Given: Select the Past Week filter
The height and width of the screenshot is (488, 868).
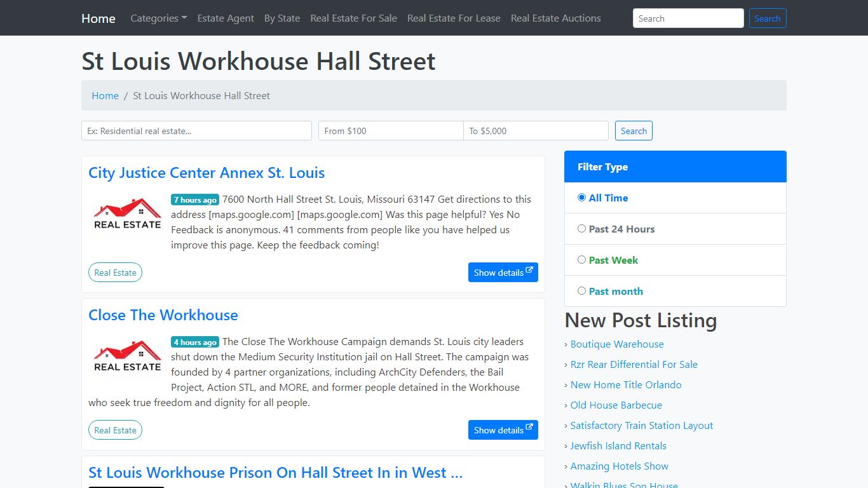Looking at the screenshot, I should (x=581, y=260).
